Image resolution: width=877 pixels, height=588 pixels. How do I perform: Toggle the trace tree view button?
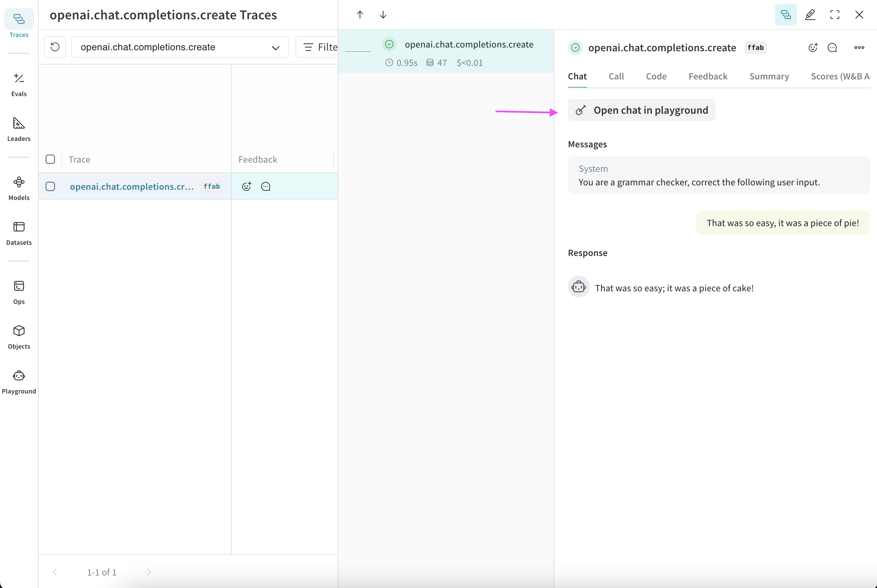click(786, 15)
